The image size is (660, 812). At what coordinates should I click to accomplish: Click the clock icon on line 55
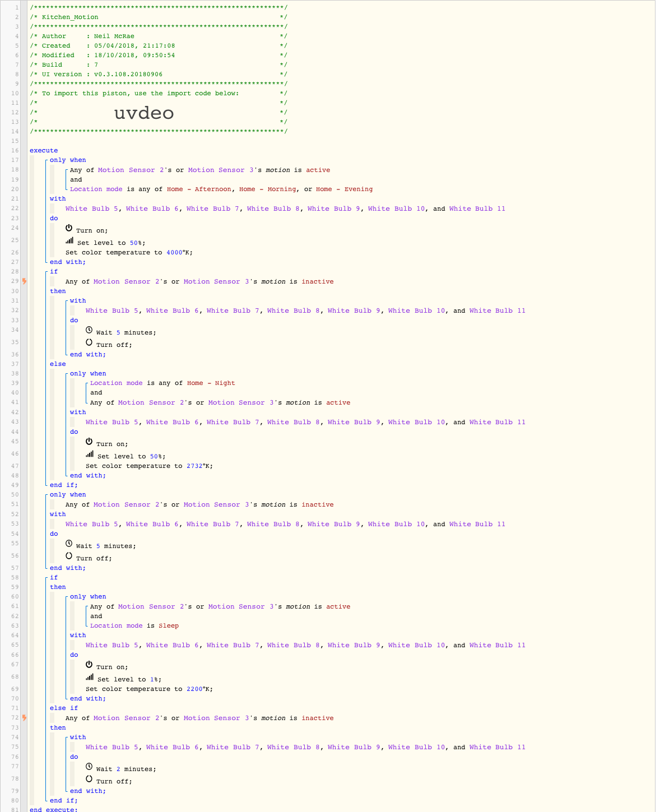click(69, 544)
